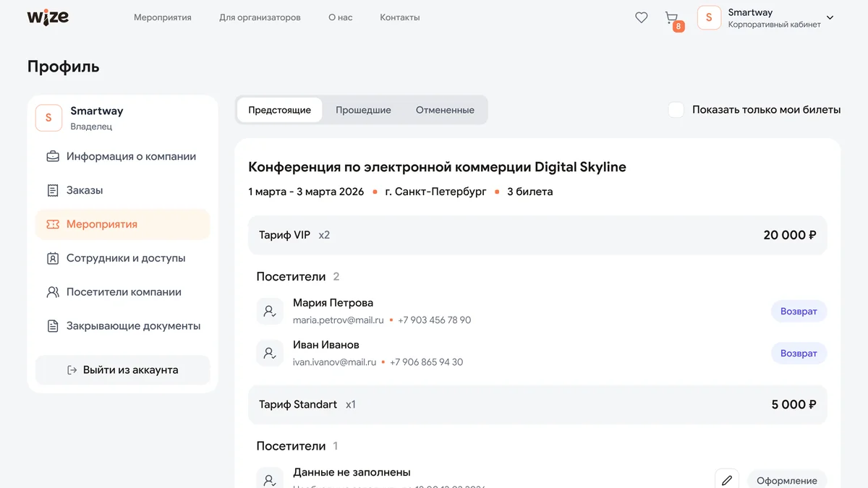Image resolution: width=868 pixels, height=488 pixels.
Task: Switch to the Отмененные tab
Action: pos(445,110)
